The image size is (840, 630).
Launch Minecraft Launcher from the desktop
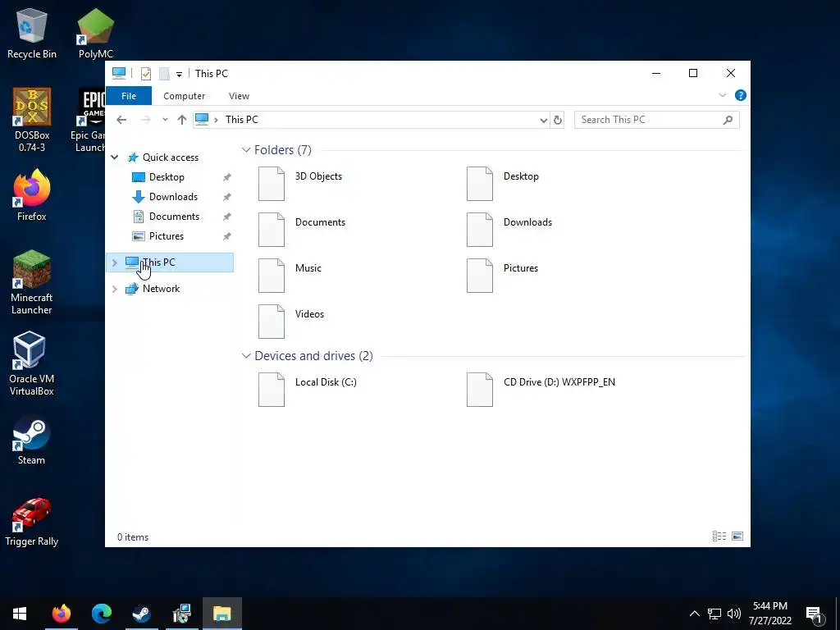pos(32,282)
